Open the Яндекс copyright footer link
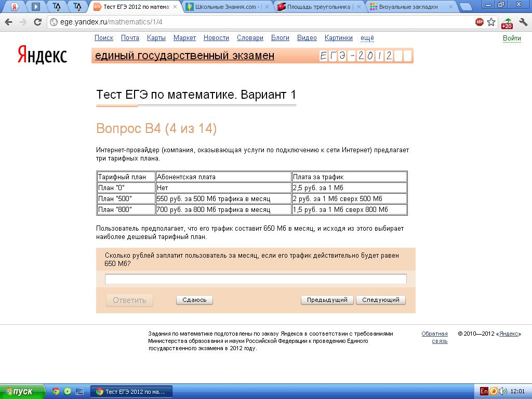 [509, 334]
